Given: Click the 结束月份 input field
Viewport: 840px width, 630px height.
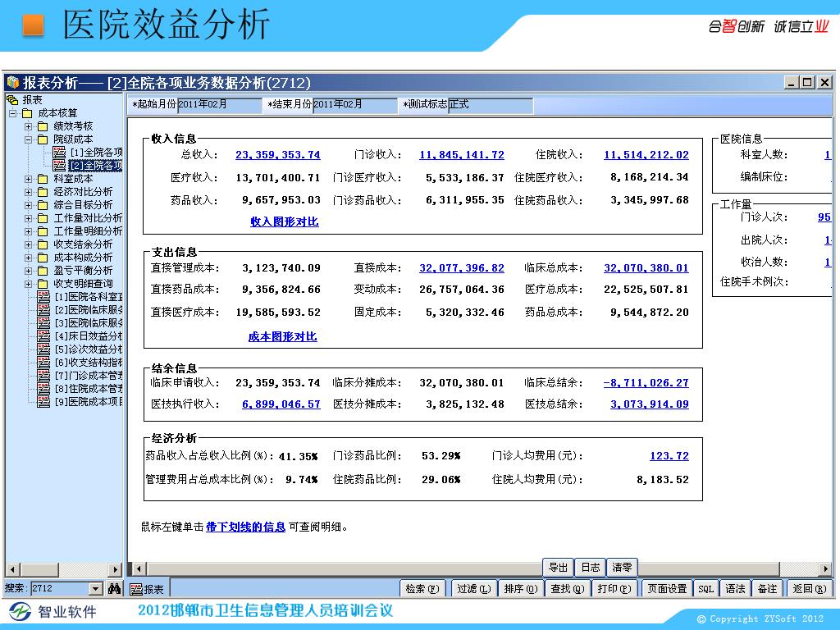Looking at the screenshot, I should (354, 104).
